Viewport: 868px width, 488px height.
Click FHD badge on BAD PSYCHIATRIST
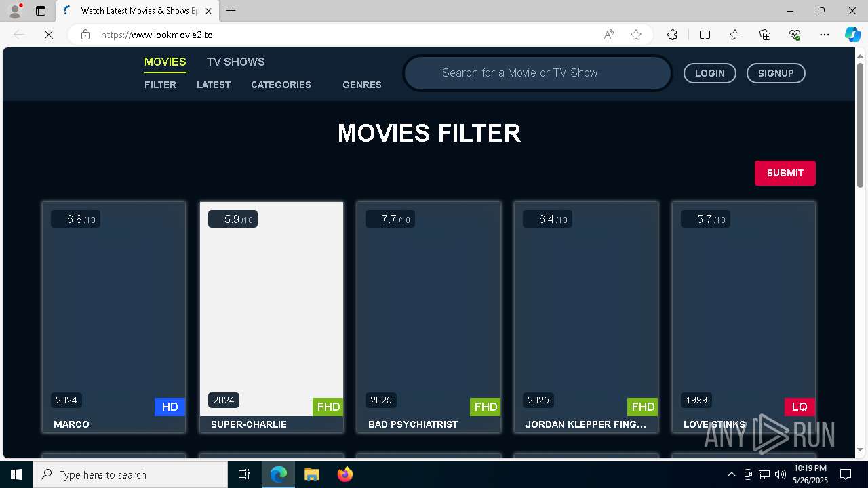[486, 407]
